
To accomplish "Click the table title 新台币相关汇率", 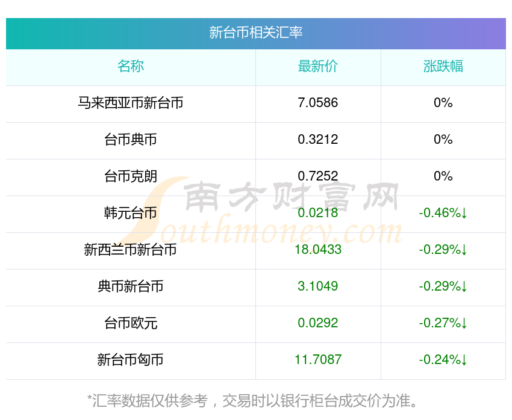I will coord(255,32).
